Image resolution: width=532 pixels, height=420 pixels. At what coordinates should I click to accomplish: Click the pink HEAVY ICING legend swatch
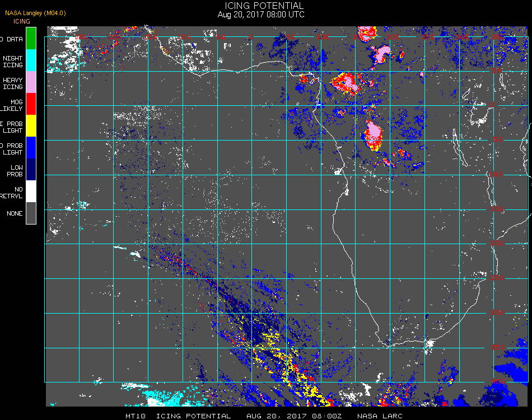tap(31, 82)
